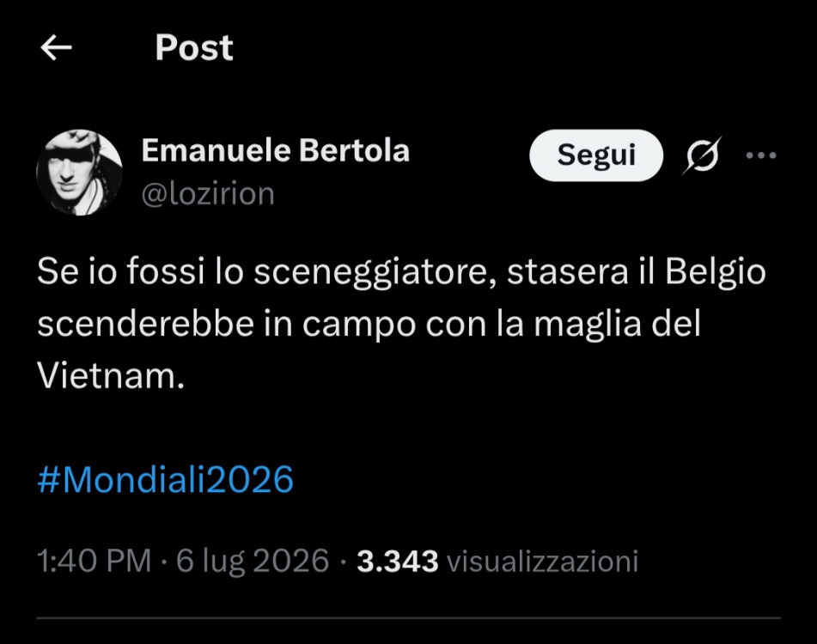817x644 pixels.
Task: Open Emanuele Bertola's profile picture
Action: [79, 173]
